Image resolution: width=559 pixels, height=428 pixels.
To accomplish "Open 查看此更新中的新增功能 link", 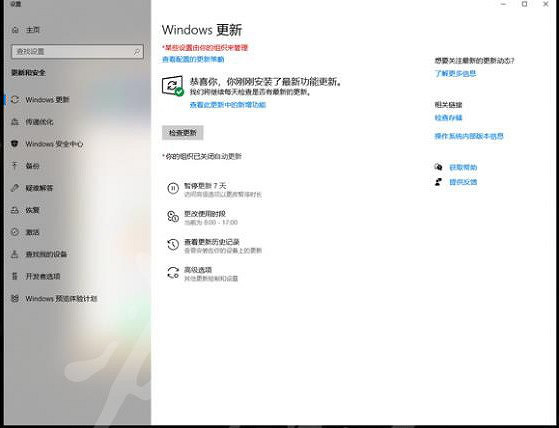I will (227, 105).
